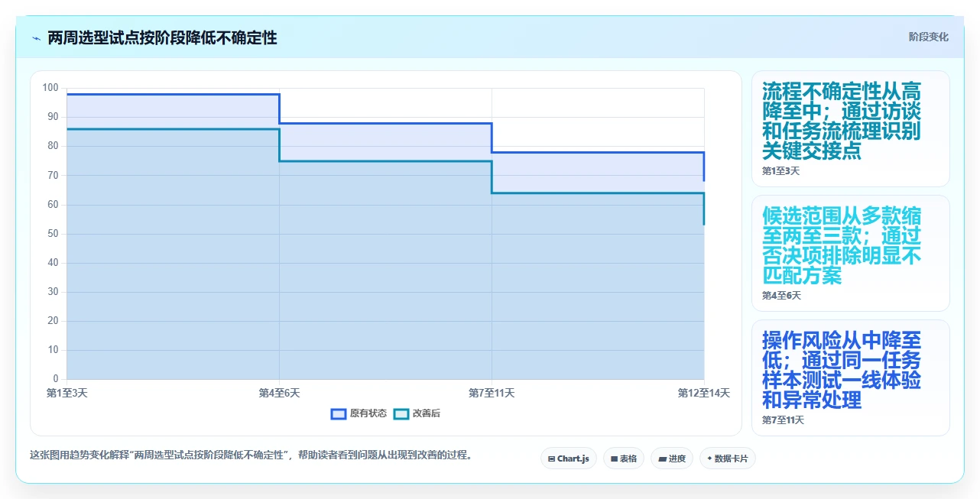980x499 pixels.
Task: Click the 第4至6天 caption in second card
Action: [781, 296]
